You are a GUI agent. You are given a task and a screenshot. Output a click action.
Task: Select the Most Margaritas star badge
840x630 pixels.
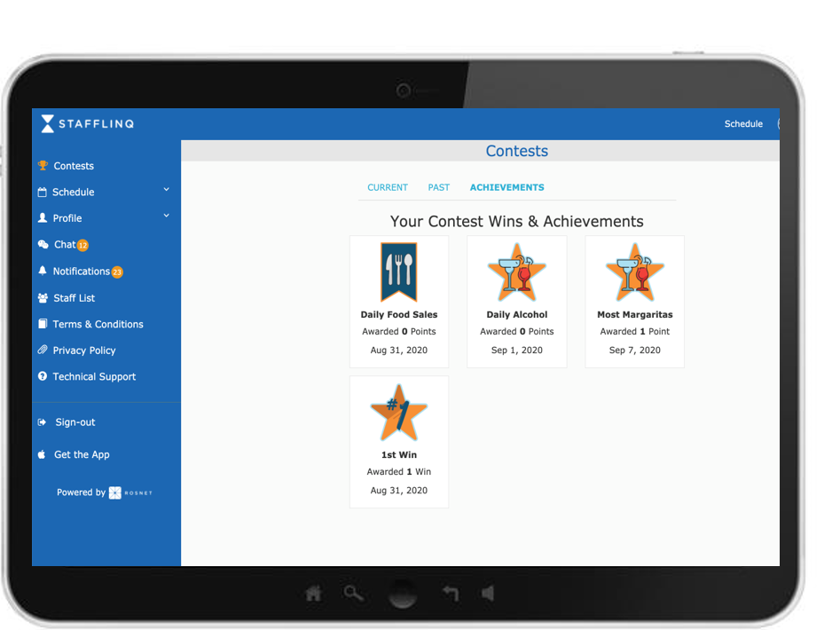(x=634, y=272)
